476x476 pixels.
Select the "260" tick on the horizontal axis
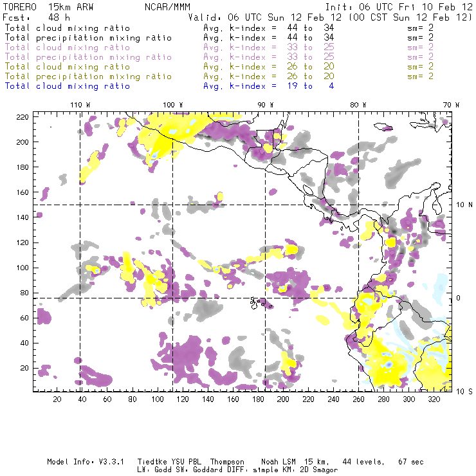point(358,399)
